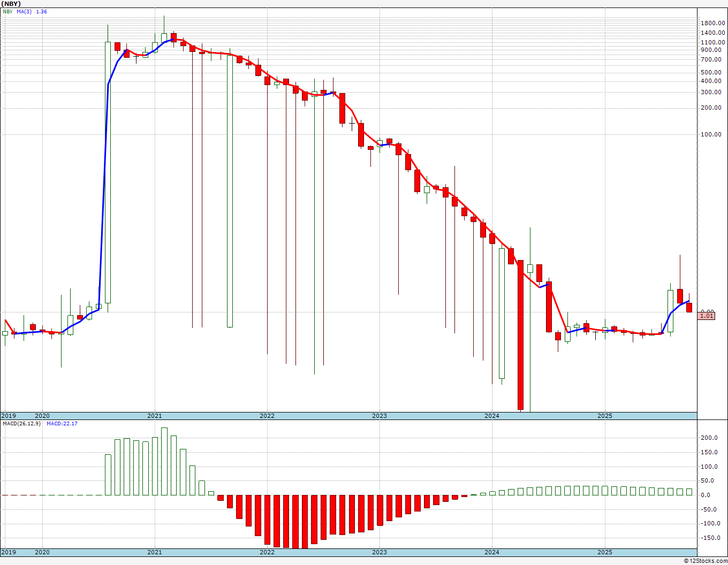728x565 pixels.
Task: Select the "1.36" moving average value
Action: [x=41, y=11]
